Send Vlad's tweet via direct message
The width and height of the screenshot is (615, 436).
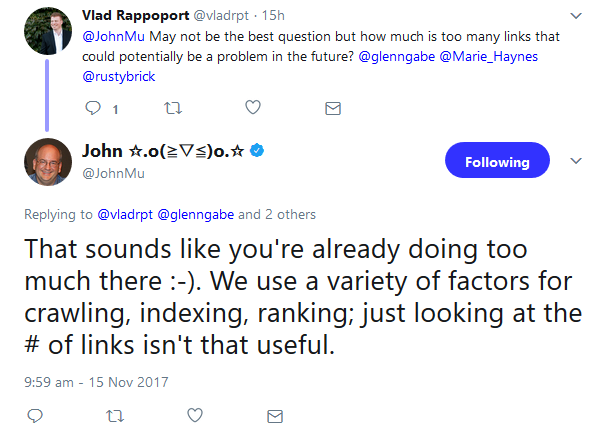334,107
